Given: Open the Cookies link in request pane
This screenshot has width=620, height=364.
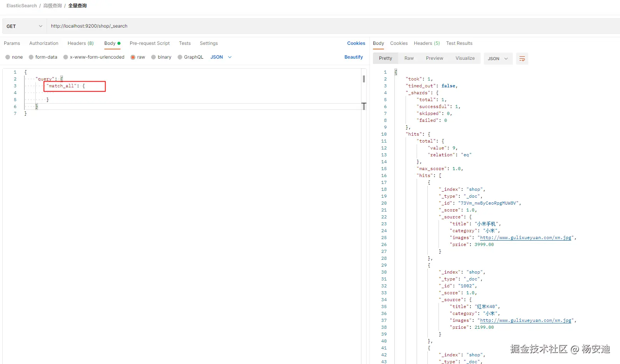Looking at the screenshot, I should coord(356,43).
